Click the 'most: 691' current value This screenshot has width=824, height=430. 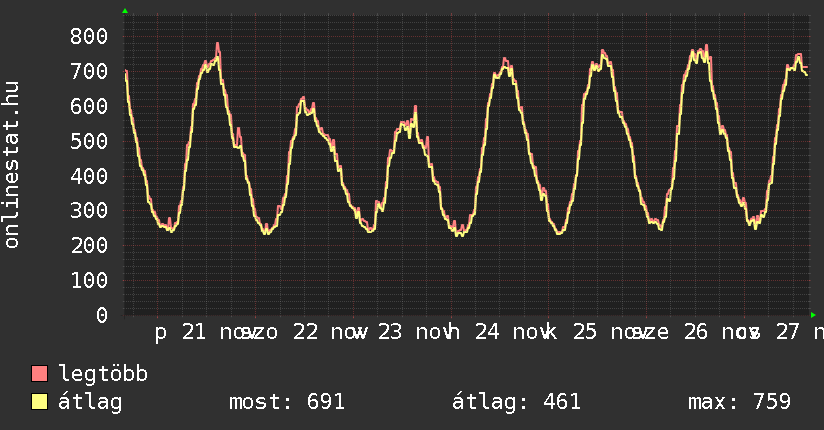coord(287,403)
